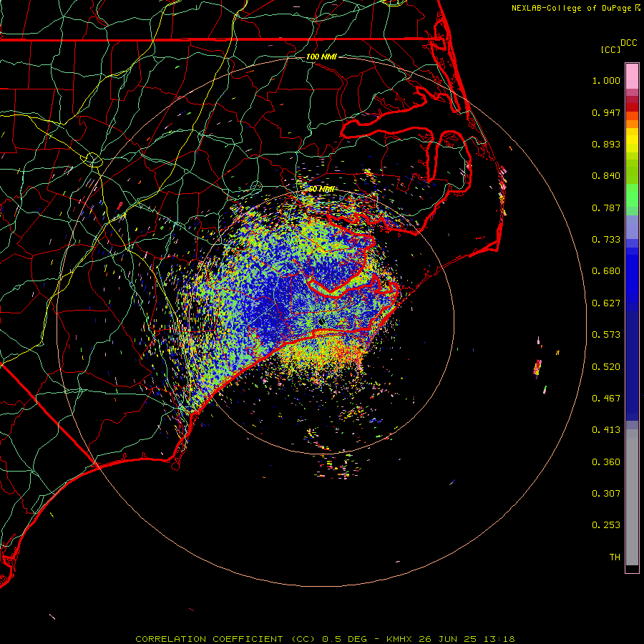Screen dimensions: 644x644
Task: Click the 0.787 scale value
Action: (606, 208)
